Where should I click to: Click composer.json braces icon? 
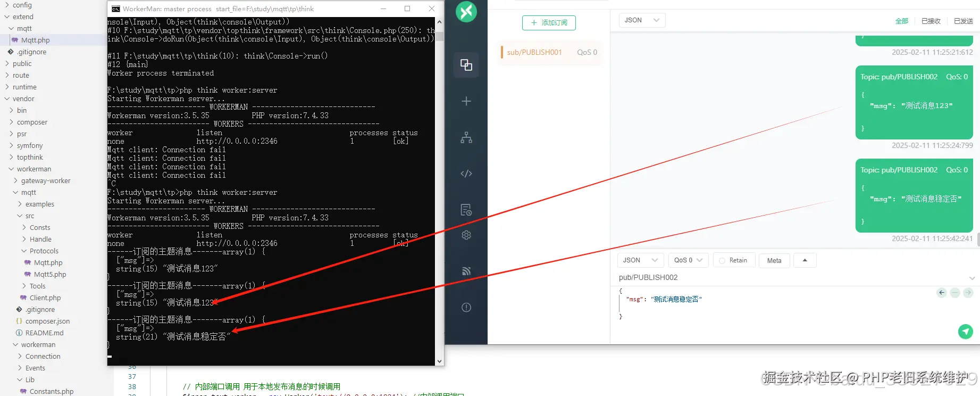(x=19, y=321)
